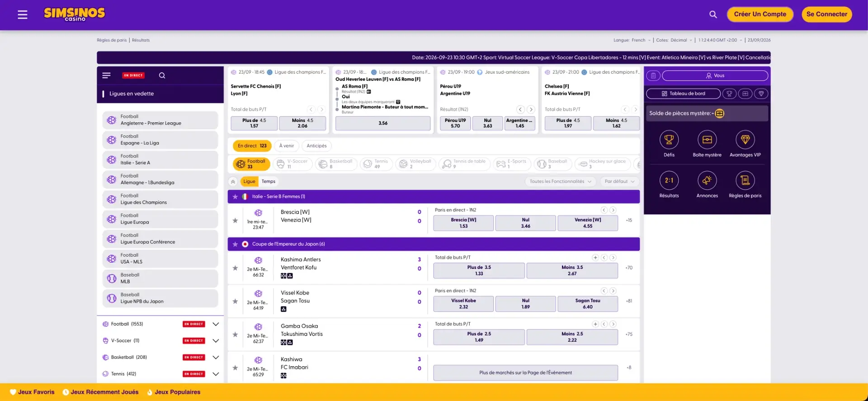Screen dimensions: 868x401
Task: Open the bet slip icon
Action: pyautogui.click(x=653, y=75)
